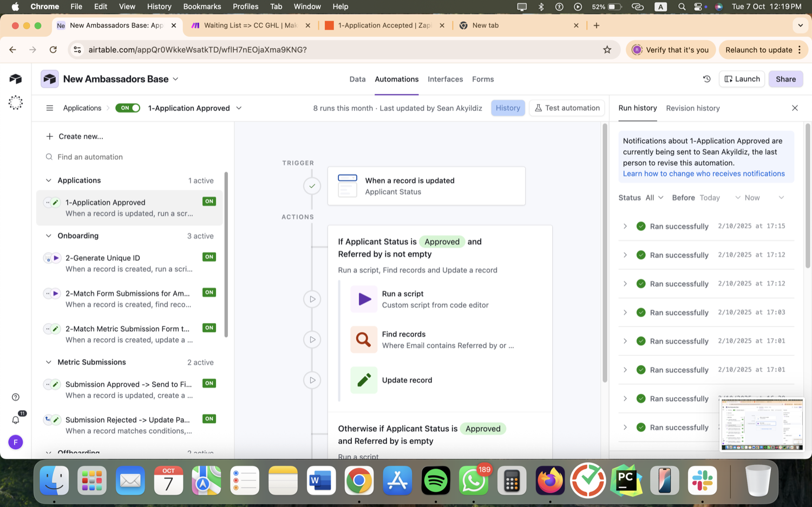Toggle ON badge for Submission Rejected automation

coord(209,419)
